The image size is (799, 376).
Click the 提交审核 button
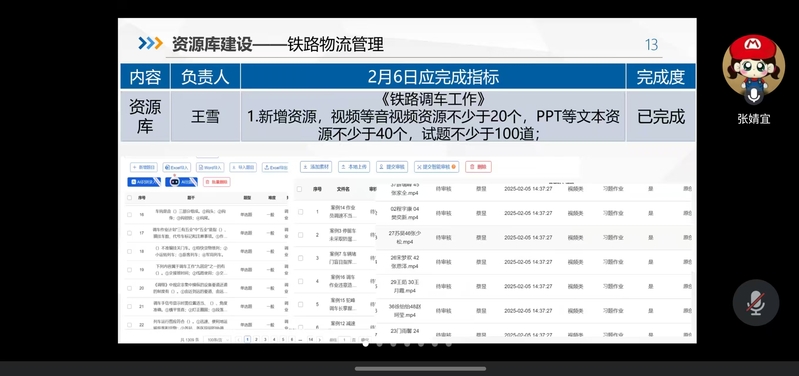pos(391,167)
